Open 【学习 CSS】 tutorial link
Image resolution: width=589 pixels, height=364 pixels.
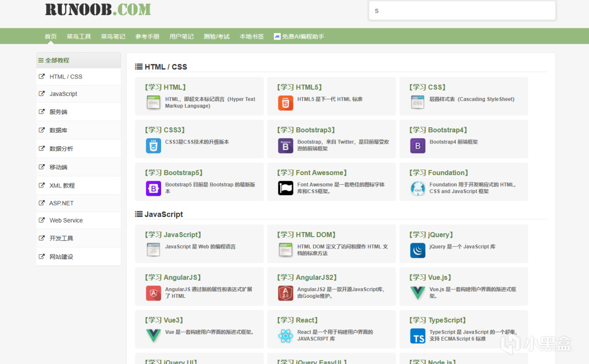tap(427, 87)
